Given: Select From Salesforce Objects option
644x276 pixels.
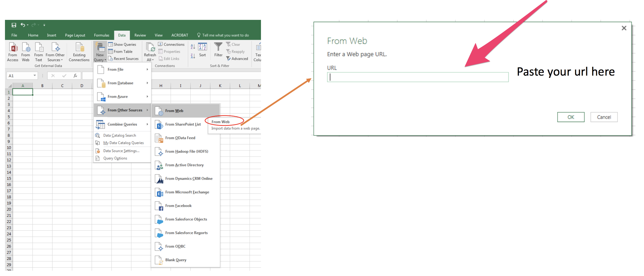Looking at the screenshot, I should point(186,219).
